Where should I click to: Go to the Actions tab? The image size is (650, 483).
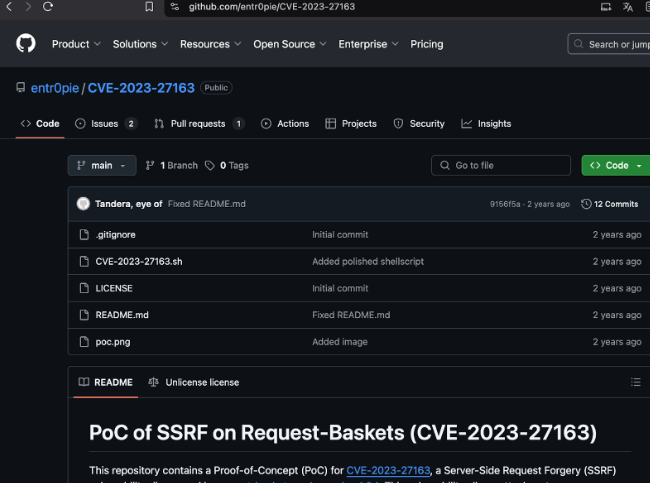285,124
